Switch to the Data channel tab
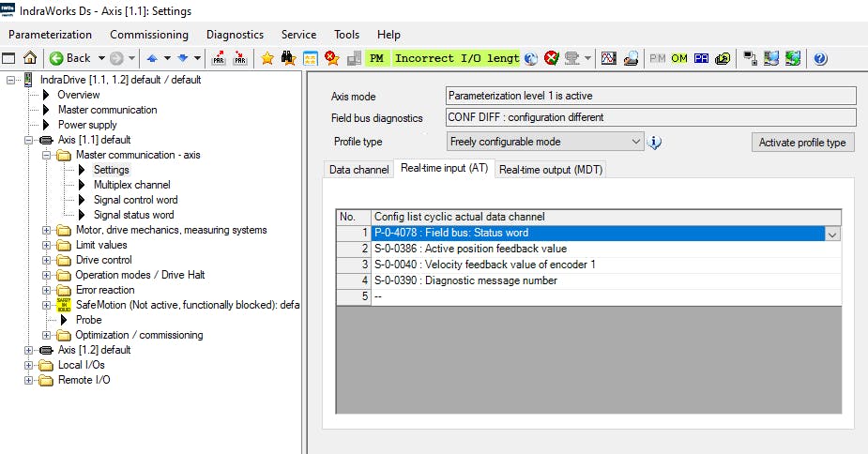868x454 pixels. (358, 169)
